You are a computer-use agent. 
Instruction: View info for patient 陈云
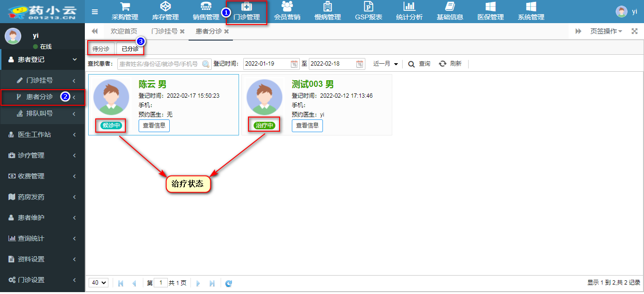154,126
